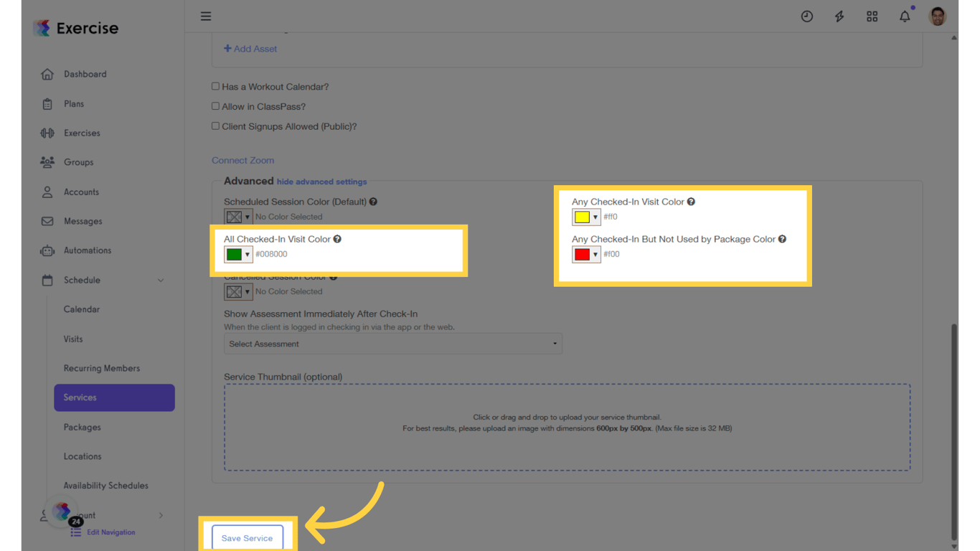
Task: Open Accounts in the sidebar
Action: click(x=81, y=192)
